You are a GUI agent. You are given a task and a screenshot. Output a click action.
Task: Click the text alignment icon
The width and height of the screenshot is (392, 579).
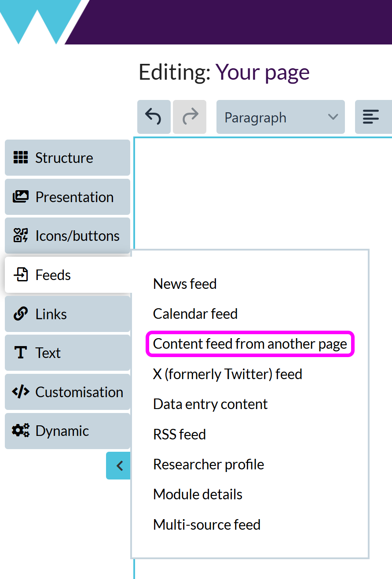(x=371, y=117)
